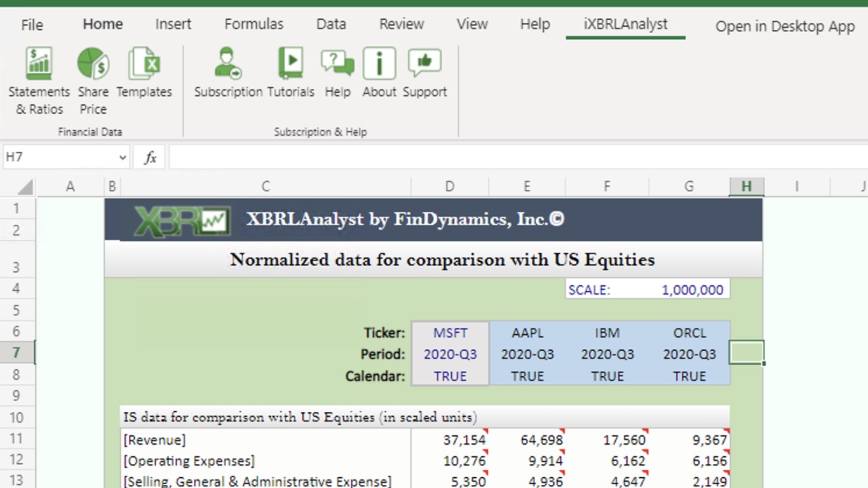Viewport: 868px width, 488px height.
Task: Switch to the Review tab
Action: click(x=402, y=24)
